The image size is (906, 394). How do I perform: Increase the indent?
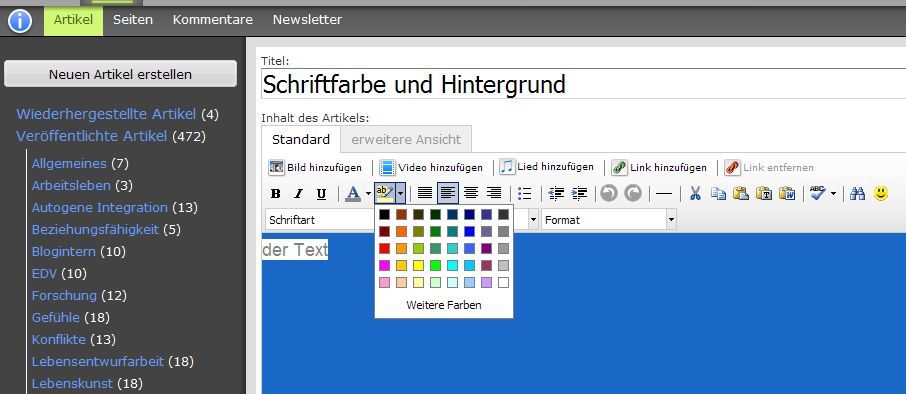pyautogui.click(x=579, y=193)
